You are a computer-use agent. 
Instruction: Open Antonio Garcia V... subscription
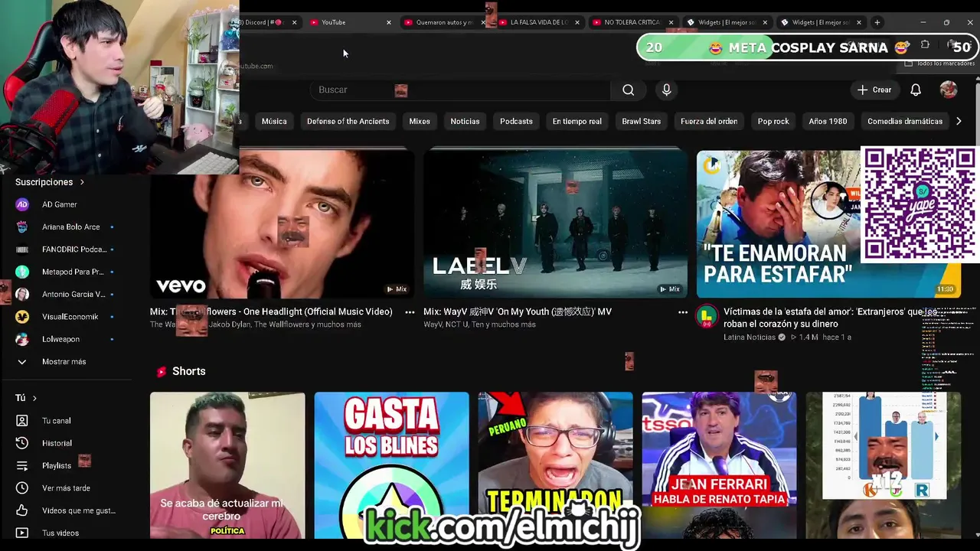(65, 295)
